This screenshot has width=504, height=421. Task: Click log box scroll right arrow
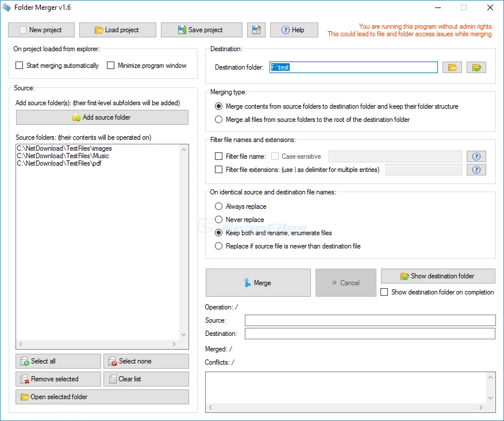[x=480, y=408]
